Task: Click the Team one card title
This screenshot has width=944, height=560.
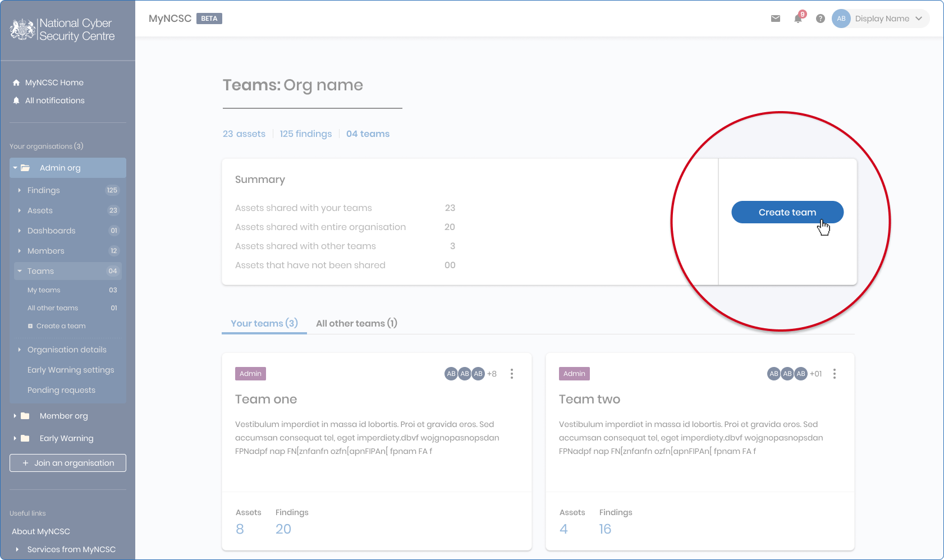Action: (266, 399)
